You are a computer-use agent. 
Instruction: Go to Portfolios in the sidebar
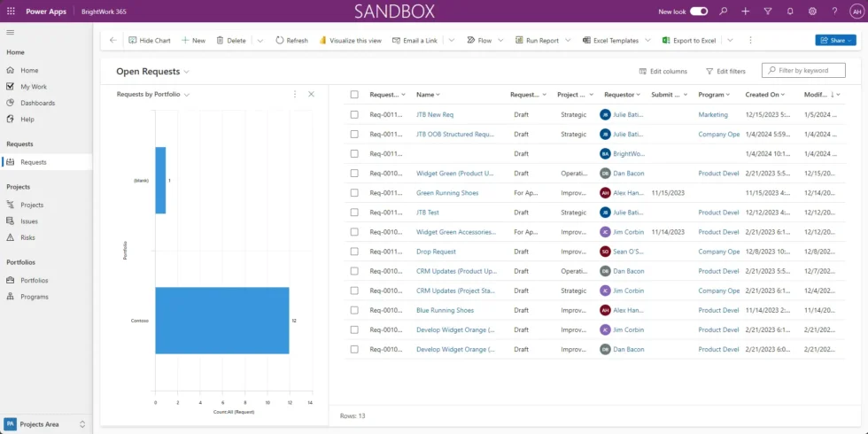coord(34,280)
